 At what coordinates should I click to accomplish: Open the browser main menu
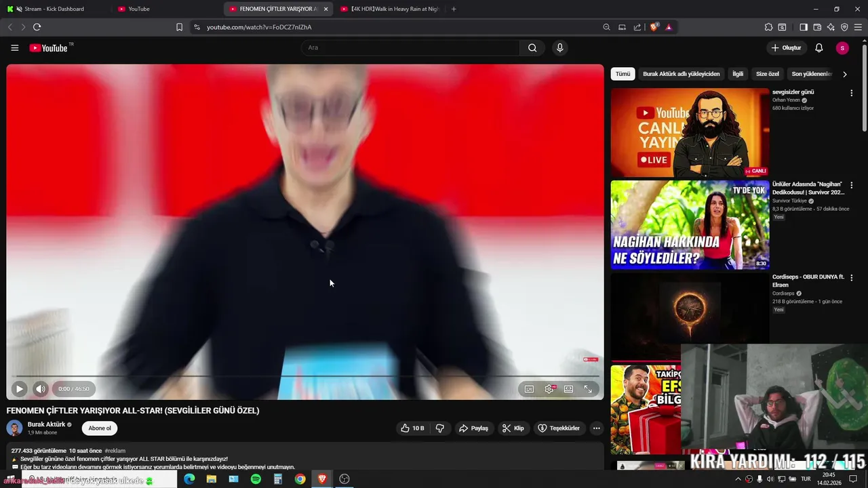coord(858,27)
